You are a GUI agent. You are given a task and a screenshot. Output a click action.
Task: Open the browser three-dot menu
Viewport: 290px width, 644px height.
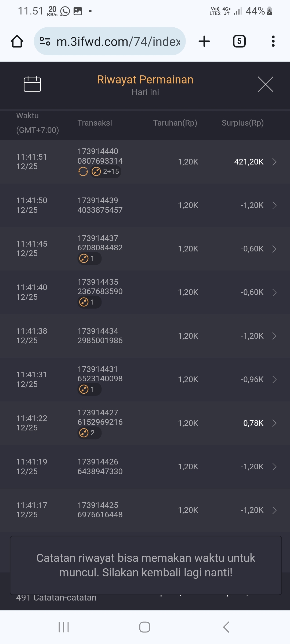coord(273,41)
